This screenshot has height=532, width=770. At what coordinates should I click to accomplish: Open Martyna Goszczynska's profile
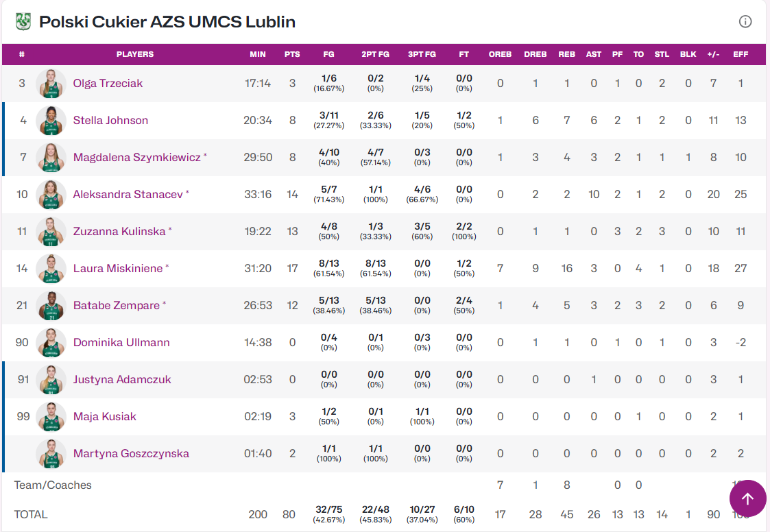tap(131, 453)
